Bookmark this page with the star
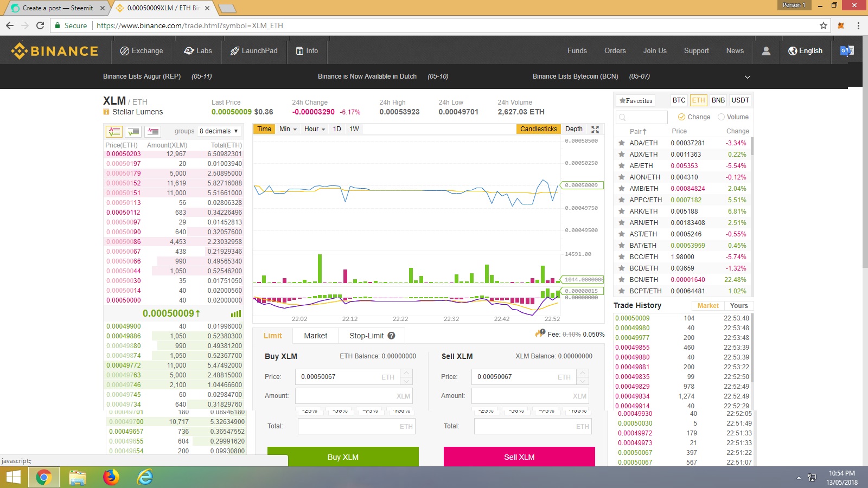868x488 pixels. click(824, 25)
